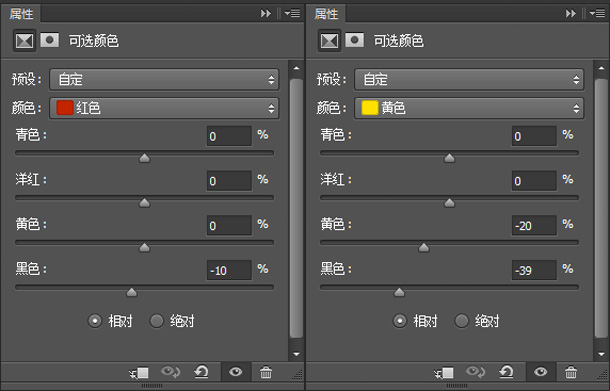Select the 相对 radio button in right panel
Image resolution: width=610 pixels, height=391 pixels.
point(400,321)
